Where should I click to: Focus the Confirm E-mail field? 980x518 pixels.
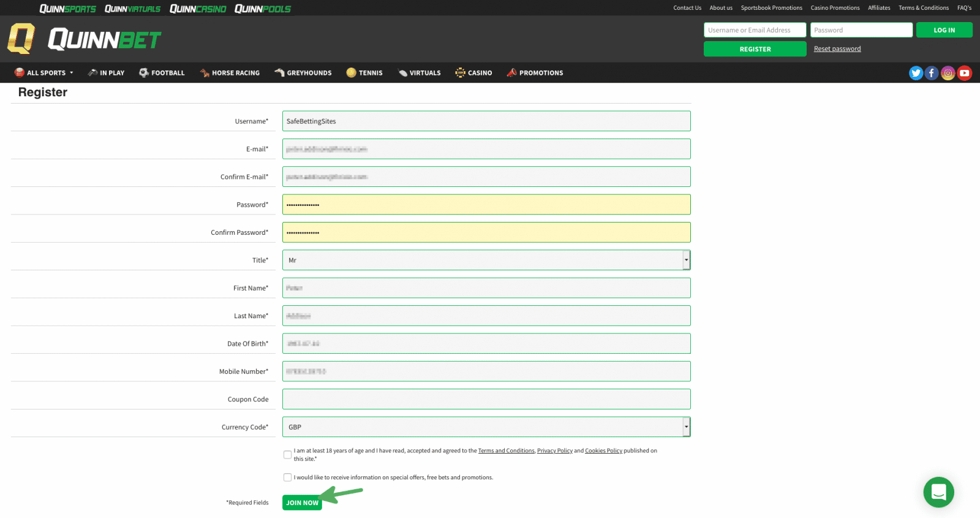point(486,177)
